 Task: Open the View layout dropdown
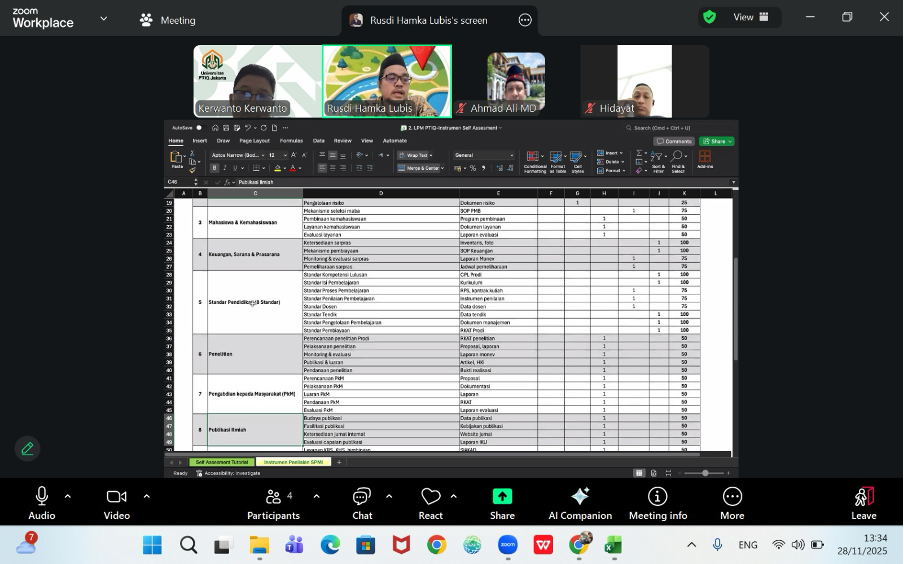coord(751,17)
